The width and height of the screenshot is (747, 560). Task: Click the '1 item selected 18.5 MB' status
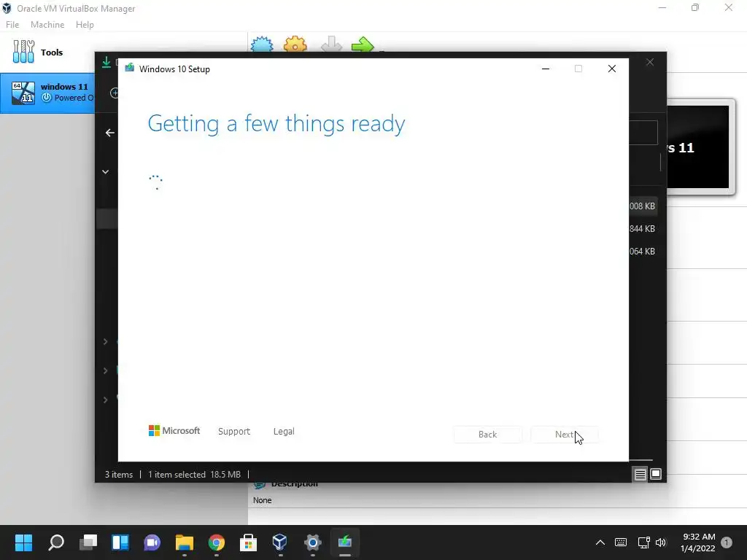194,474
